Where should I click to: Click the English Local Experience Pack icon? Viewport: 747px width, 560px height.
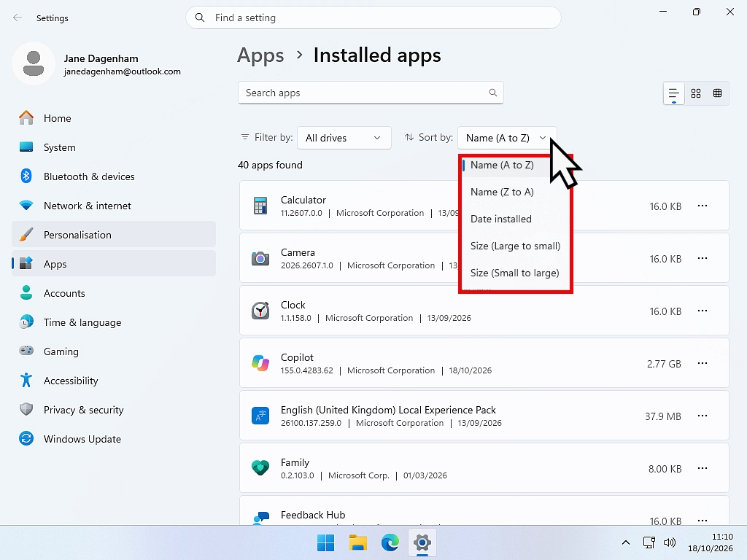pyautogui.click(x=260, y=416)
